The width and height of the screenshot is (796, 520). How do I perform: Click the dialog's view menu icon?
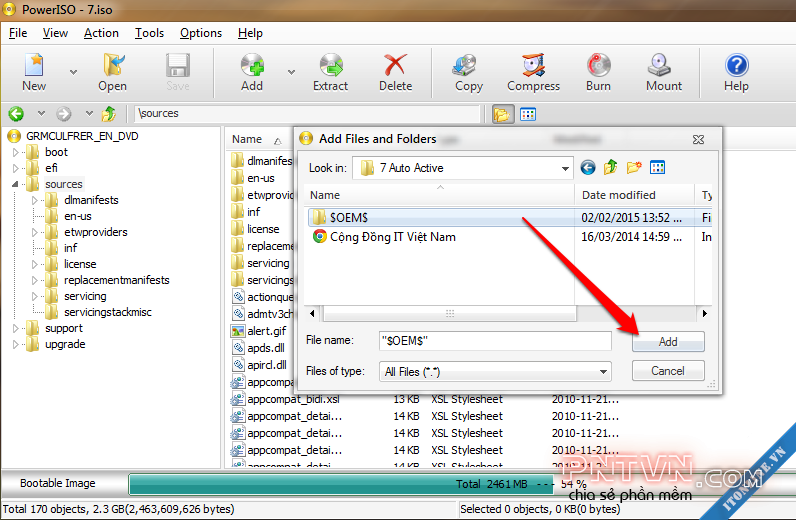click(657, 167)
